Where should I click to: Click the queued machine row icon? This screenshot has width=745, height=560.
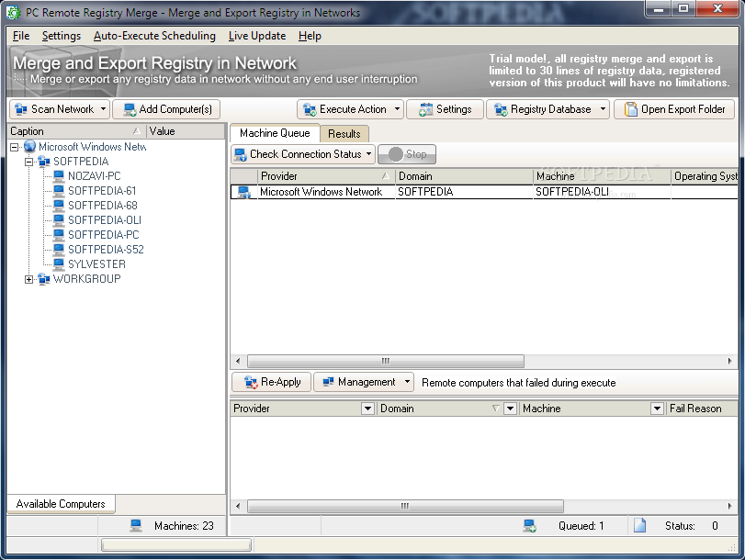click(x=244, y=192)
